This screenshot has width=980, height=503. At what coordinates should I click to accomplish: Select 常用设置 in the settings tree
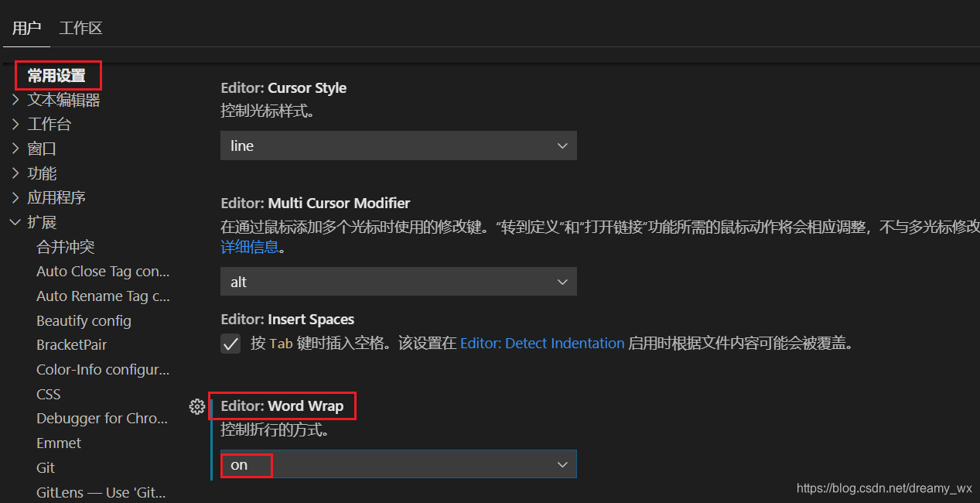[56, 76]
